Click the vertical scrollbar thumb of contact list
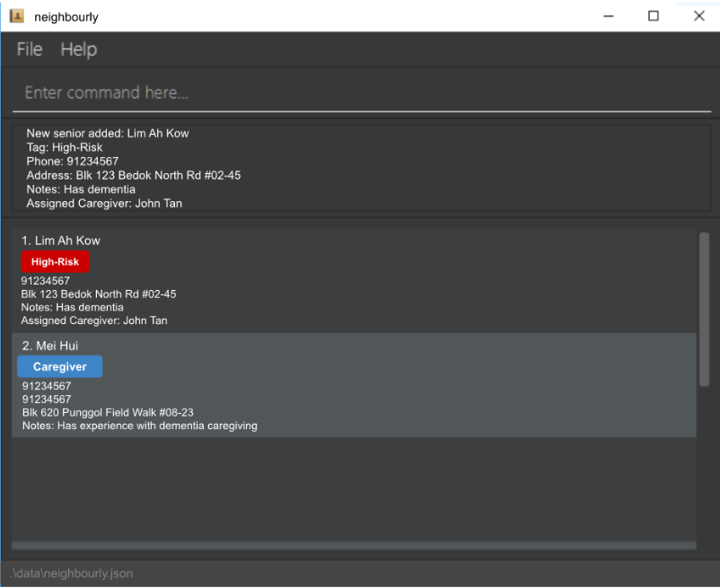 coord(704,310)
